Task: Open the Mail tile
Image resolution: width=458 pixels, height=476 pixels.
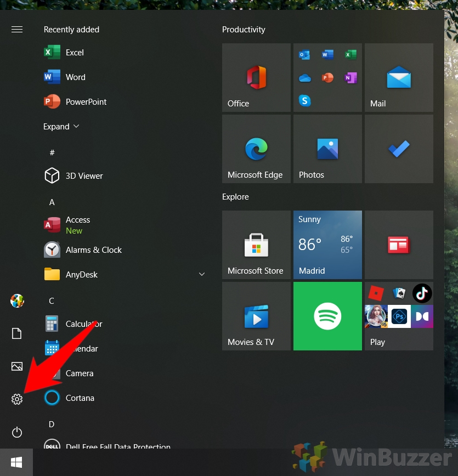Action: (x=399, y=77)
